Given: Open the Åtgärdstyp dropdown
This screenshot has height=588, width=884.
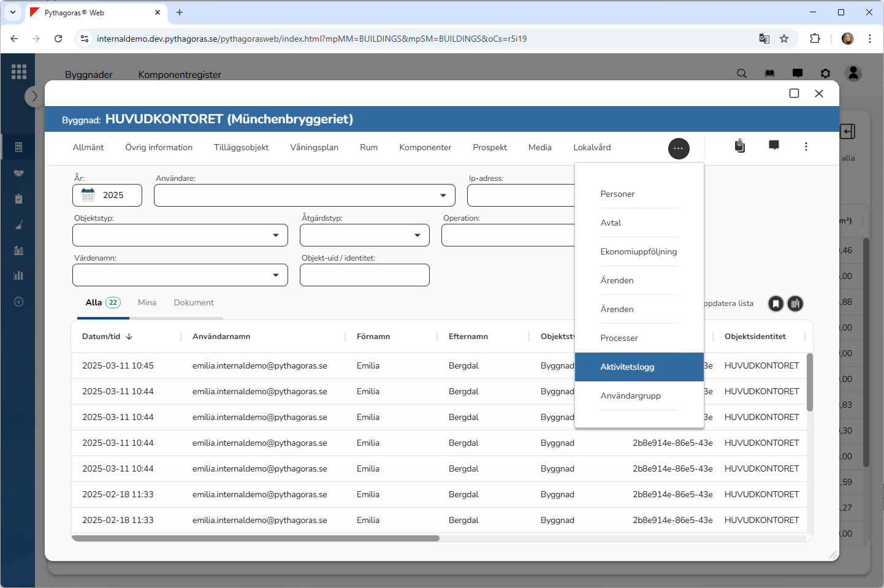Looking at the screenshot, I should tap(417, 235).
